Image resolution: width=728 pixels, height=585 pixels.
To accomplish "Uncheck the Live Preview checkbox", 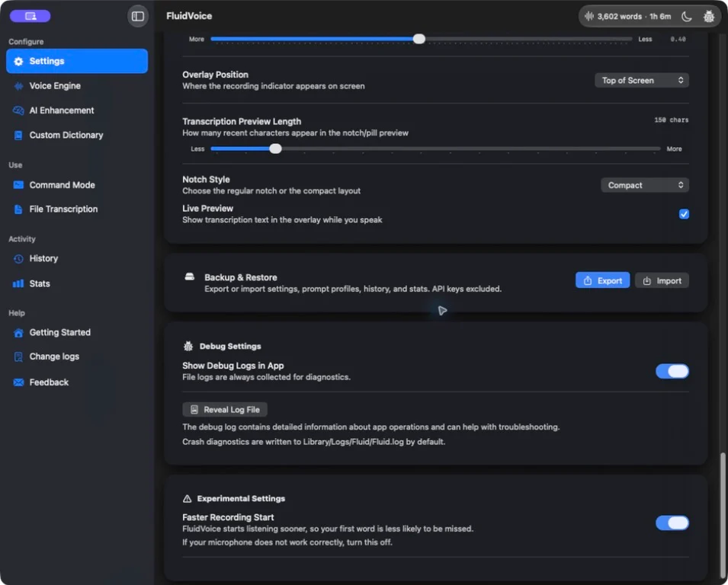I will pyautogui.click(x=684, y=214).
